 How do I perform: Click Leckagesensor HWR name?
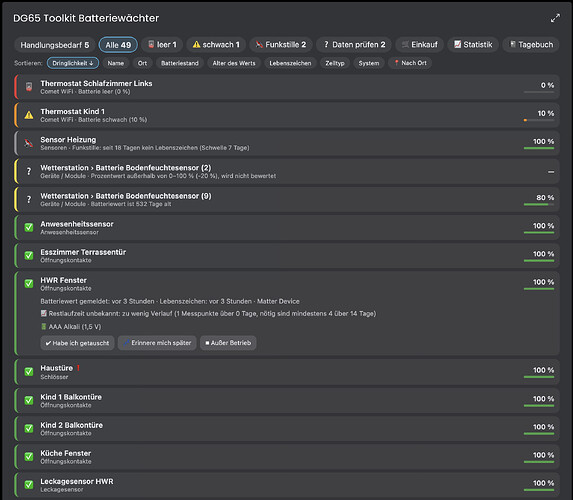(77, 481)
